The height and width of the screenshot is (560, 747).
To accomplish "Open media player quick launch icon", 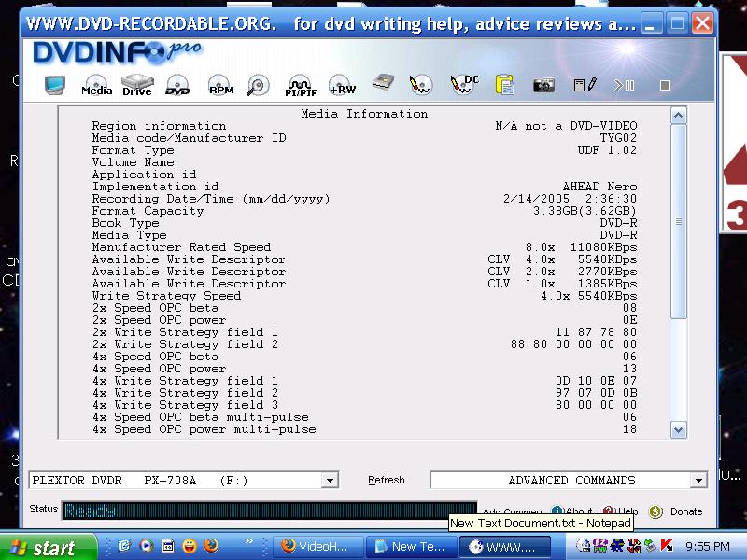I will click(x=147, y=546).
